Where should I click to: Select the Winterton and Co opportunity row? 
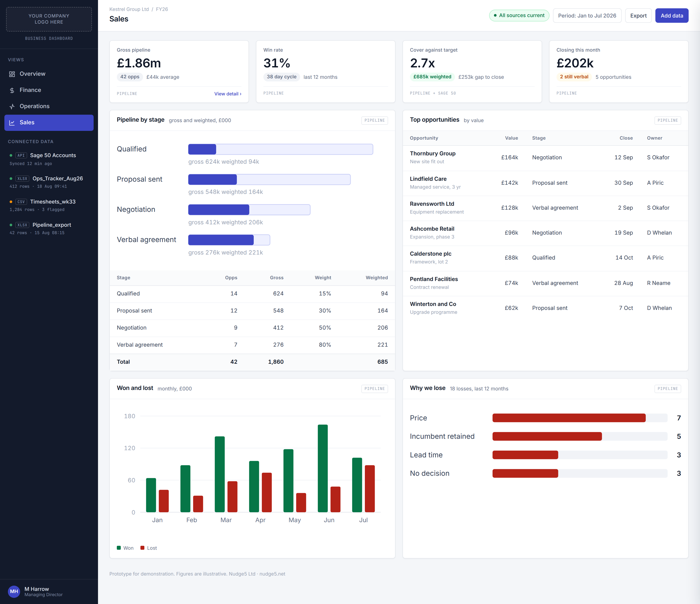click(x=545, y=309)
